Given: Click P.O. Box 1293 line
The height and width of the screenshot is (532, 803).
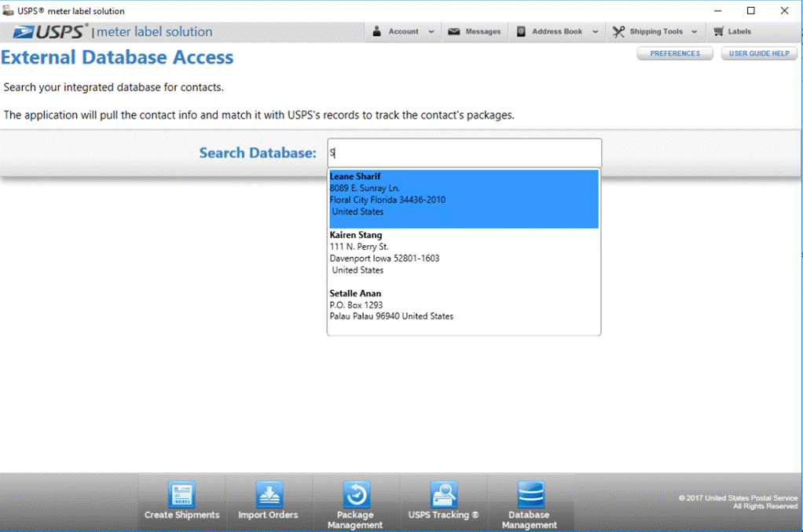Looking at the screenshot, I should tap(356, 305).
